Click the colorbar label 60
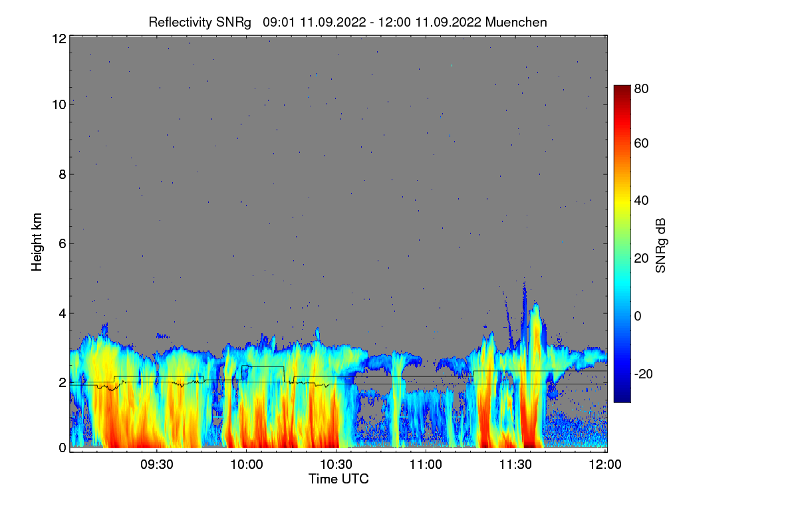 (642, 144)
